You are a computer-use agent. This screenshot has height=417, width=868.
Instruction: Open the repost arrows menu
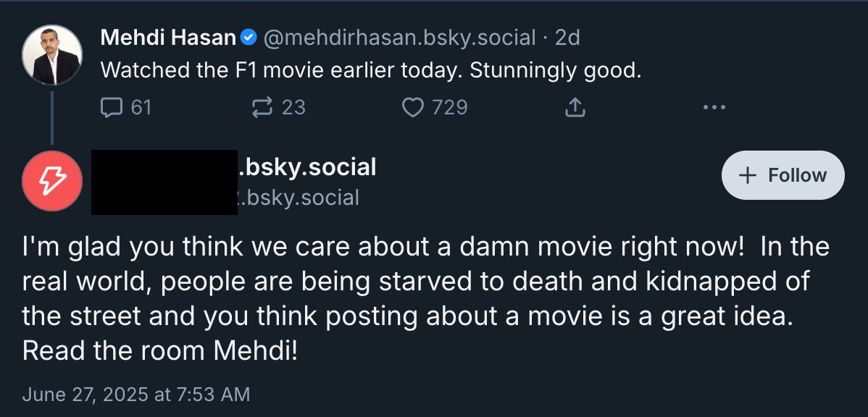pos(260,108)
